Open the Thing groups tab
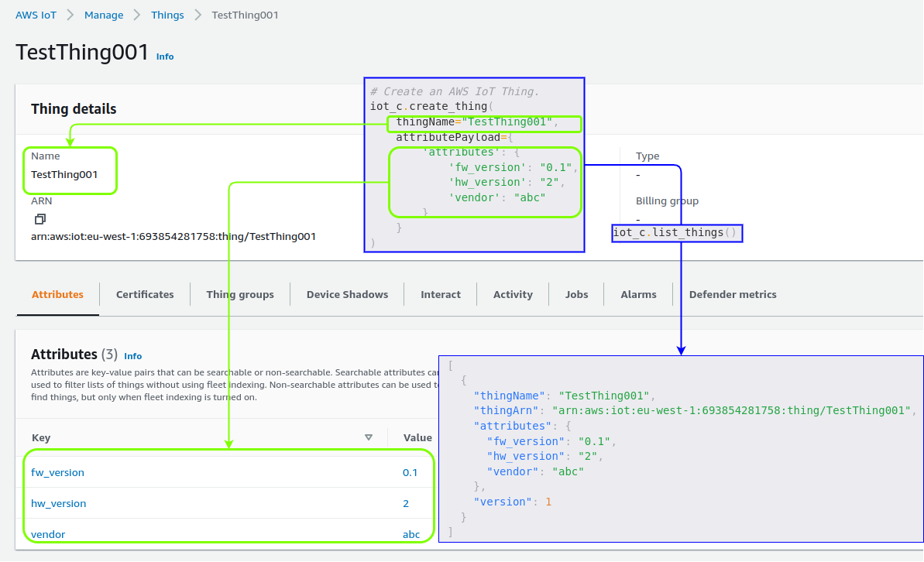This screenshot has width=924, height=562. (x=240, y=295)
